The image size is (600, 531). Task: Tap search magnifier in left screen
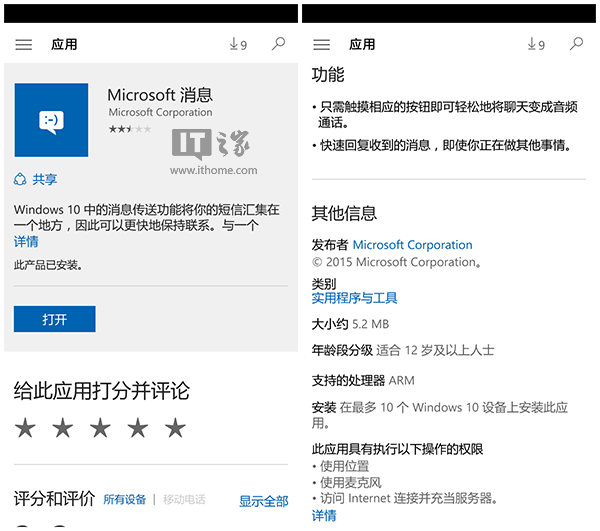pyautogui.click(x=278, y=44)
